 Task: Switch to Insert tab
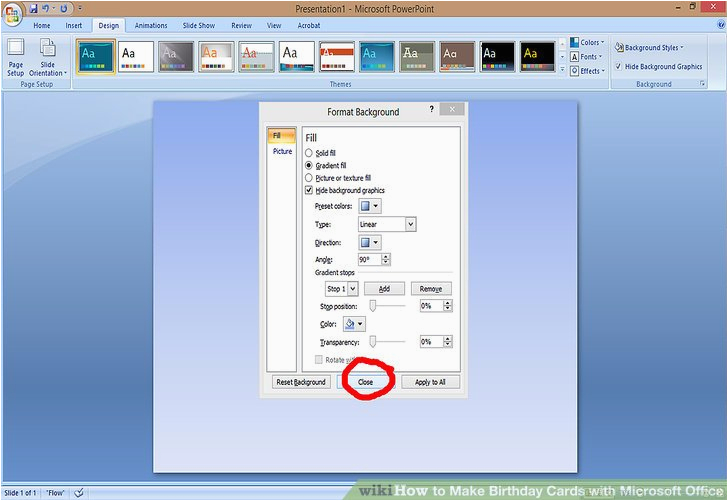(x=74, y=26)
